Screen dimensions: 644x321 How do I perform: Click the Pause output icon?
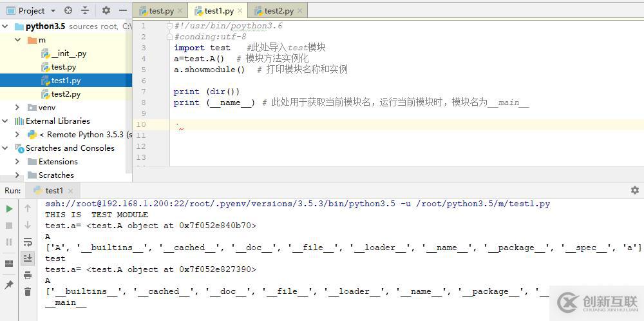point(9,242)
